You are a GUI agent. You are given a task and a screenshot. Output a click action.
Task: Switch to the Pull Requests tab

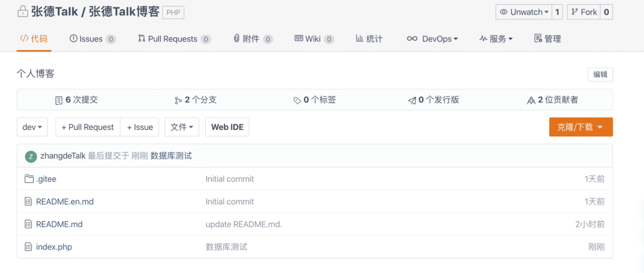(175, 39)
